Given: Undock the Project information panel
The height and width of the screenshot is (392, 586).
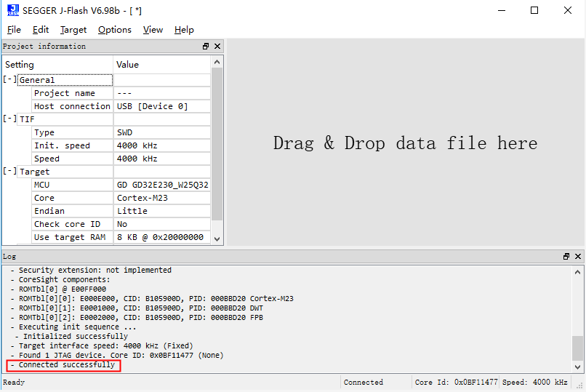Looking at the screenshot, I should pyautogui.click(x=206, y=47).
